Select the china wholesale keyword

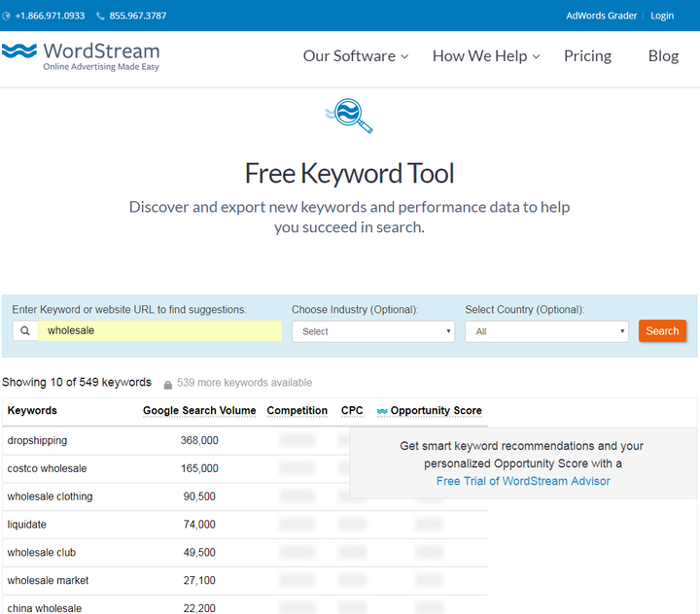click(x=44, y=608)
